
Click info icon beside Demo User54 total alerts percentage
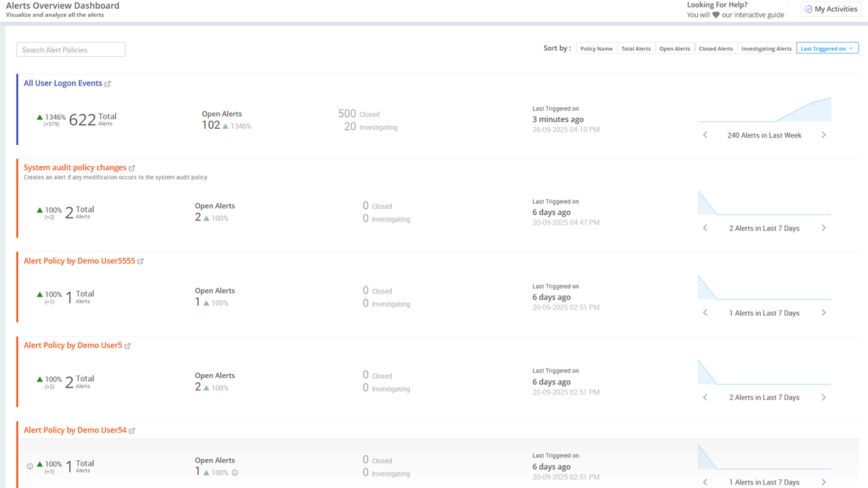click(30, 466)
